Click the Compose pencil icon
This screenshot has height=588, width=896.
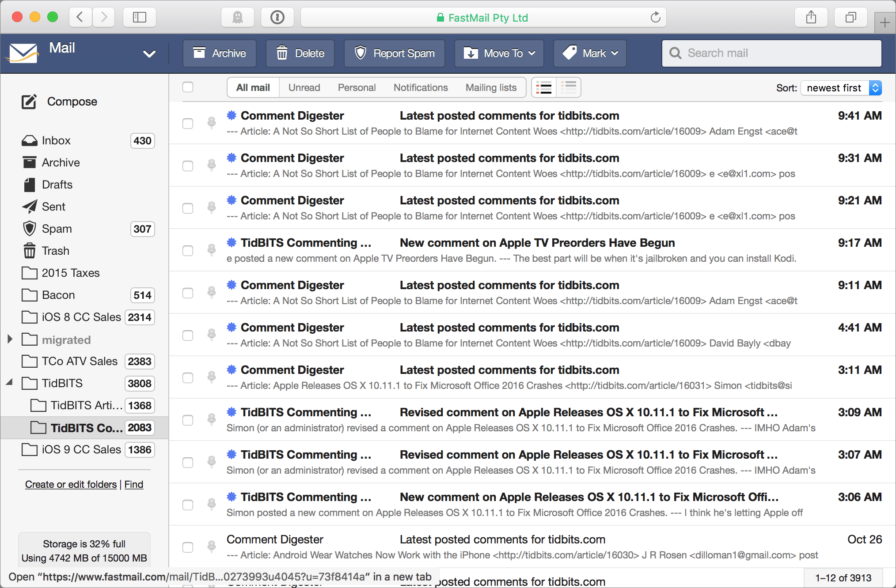tap(29, 102)
